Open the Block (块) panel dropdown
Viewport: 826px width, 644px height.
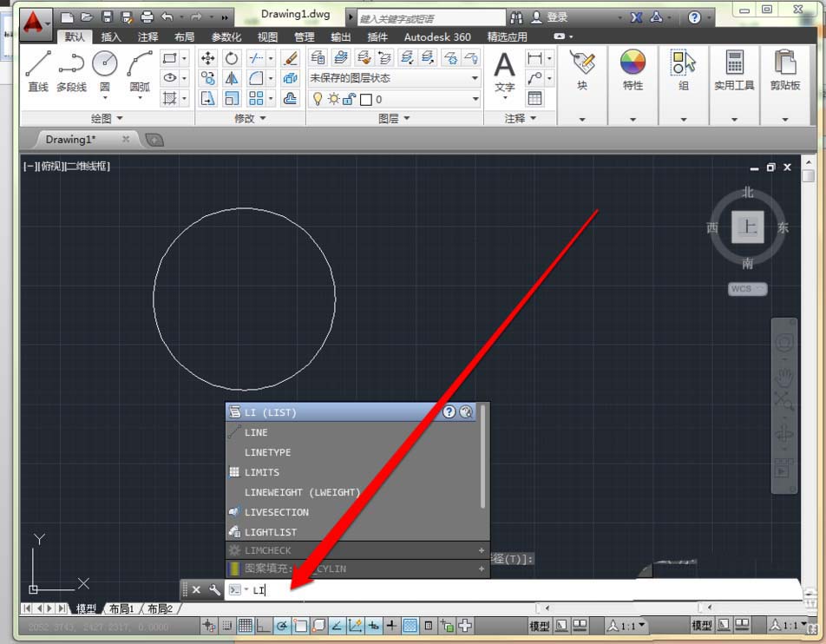point(582,120)
